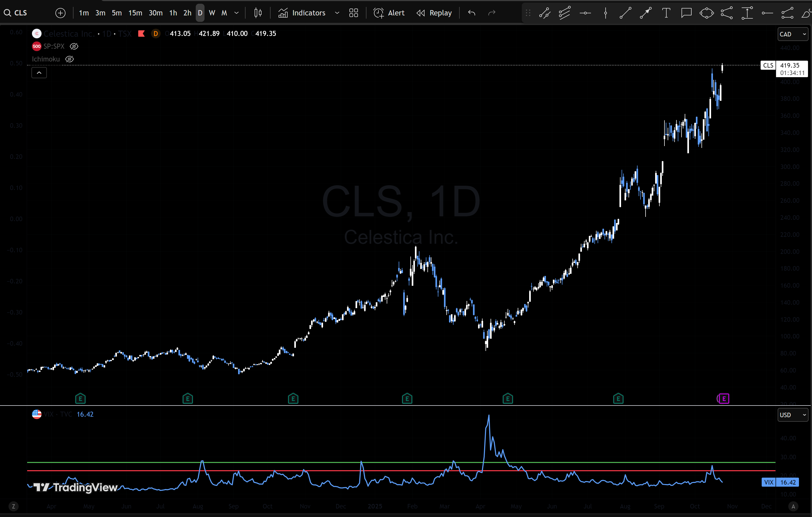812x517 pixels.
Task: Open the timeframe dropdown chevron
Action: [236, 13]
